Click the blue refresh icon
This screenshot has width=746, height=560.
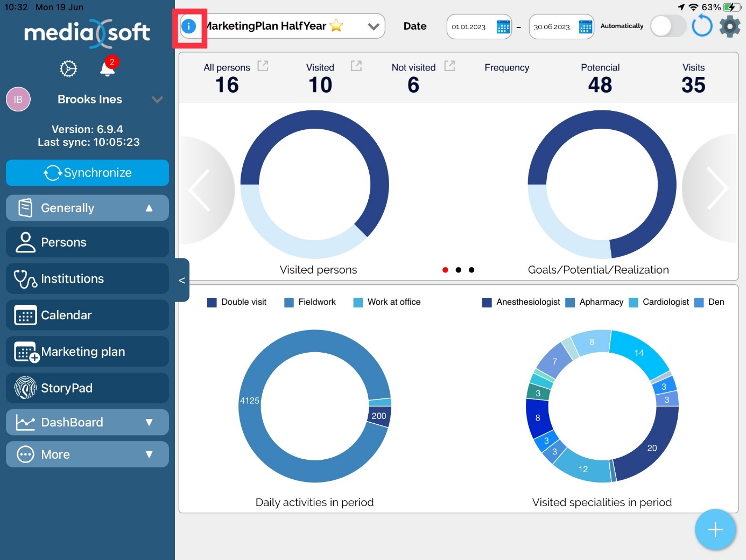click(x=702, y=26)
